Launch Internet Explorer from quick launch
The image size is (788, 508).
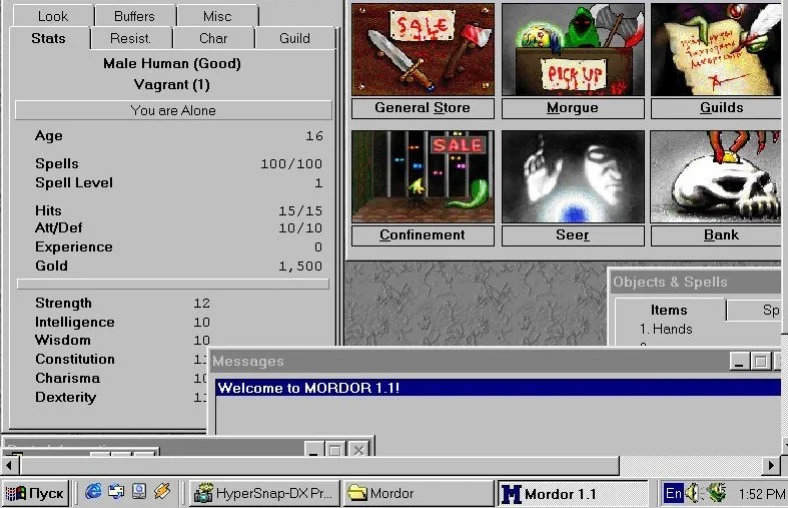pos(93,491)
